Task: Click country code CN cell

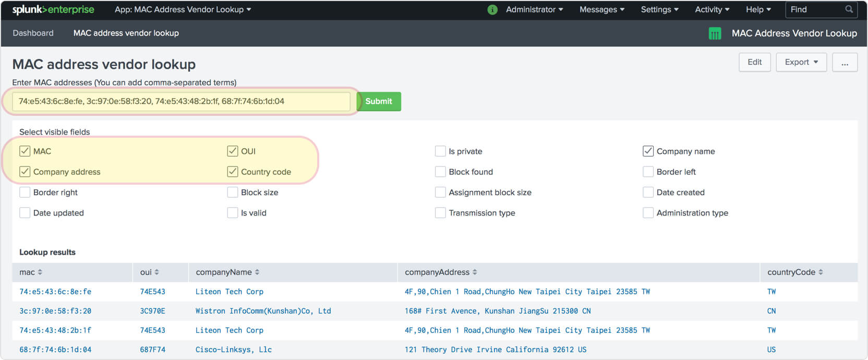Action: point(771,311)
